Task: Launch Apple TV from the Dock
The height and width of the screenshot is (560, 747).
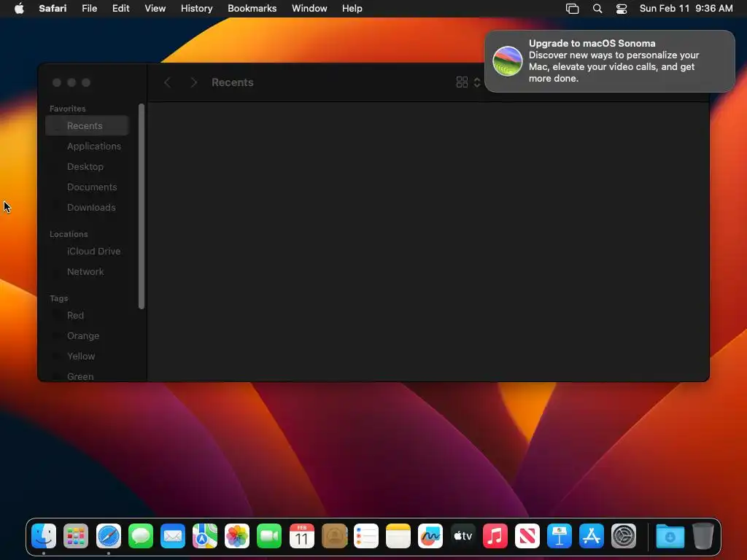Action: coord(462,536)
